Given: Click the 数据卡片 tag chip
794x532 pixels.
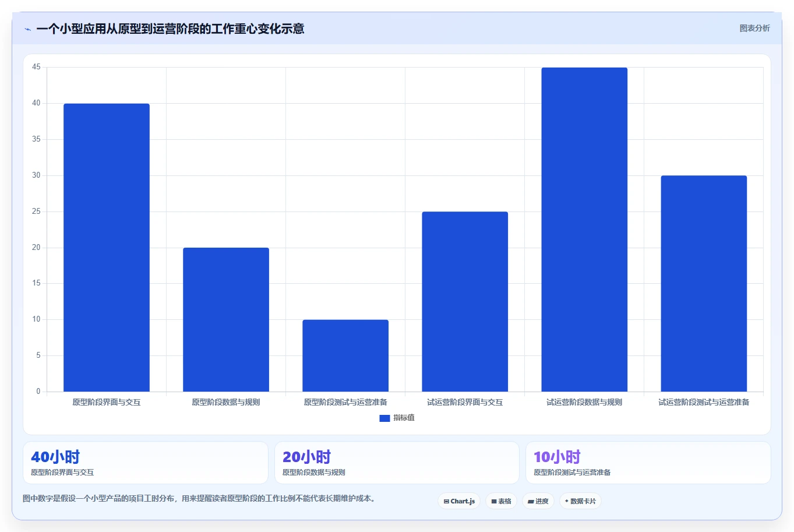Looking at the screenshot, I should tap(580, 501).
